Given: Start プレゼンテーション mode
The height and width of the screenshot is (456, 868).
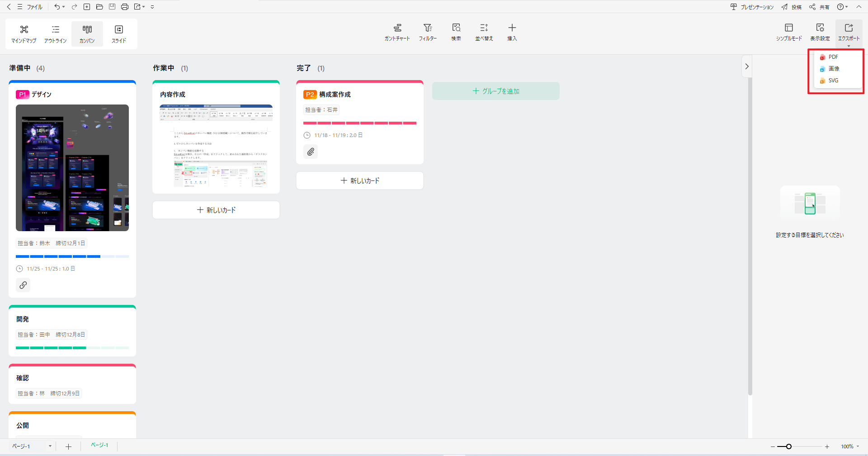Looking at the screenshot, I should click(x=752, y=7).
